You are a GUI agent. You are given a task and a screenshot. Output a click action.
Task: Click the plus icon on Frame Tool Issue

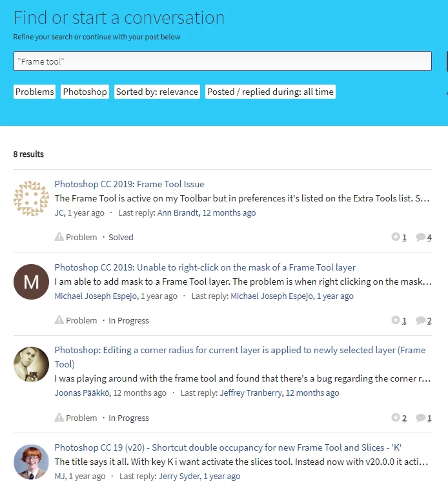point(396,236)
